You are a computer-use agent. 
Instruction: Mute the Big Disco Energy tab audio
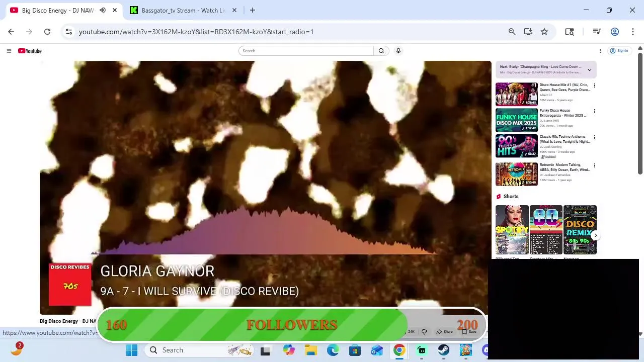coord(103,10)
